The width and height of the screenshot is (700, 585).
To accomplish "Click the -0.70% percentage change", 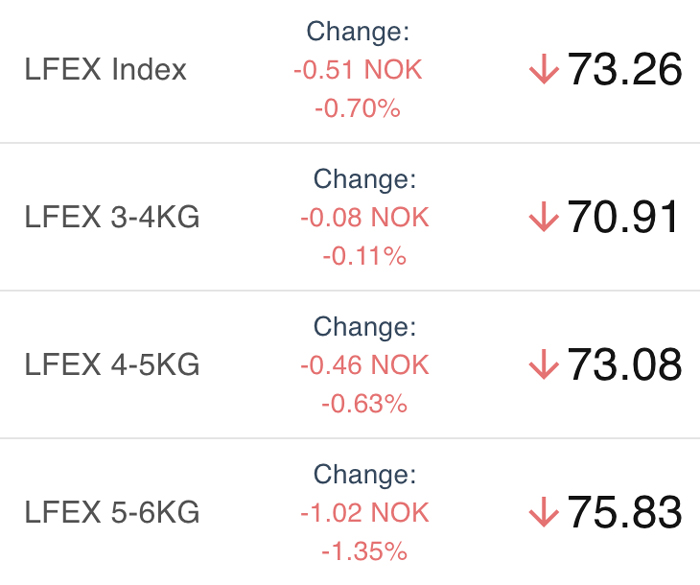I will (x=358, y=109).
